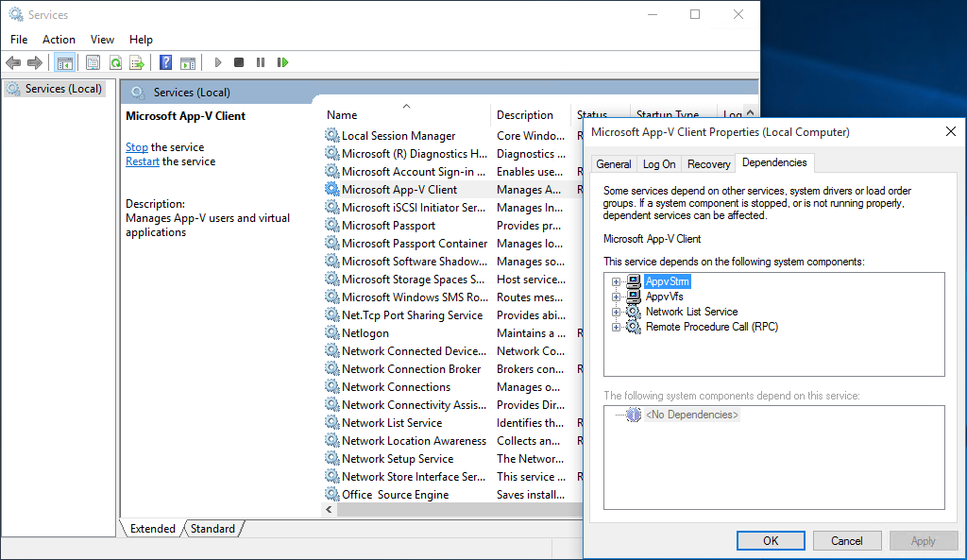
Task: Open Help using the blue question mark icon
Action: pyautogui.click(x=165, y=62)
